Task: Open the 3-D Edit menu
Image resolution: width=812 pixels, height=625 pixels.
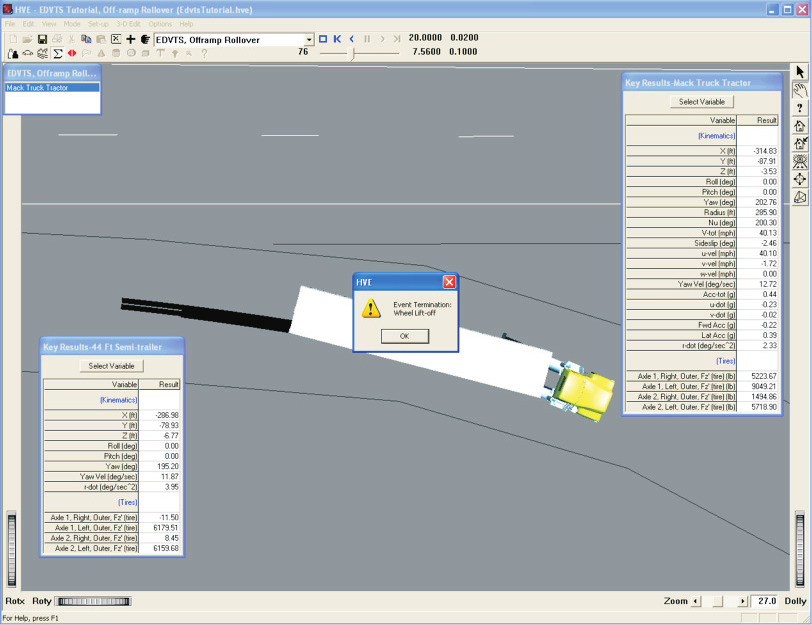Action: (x=128, y=24)
